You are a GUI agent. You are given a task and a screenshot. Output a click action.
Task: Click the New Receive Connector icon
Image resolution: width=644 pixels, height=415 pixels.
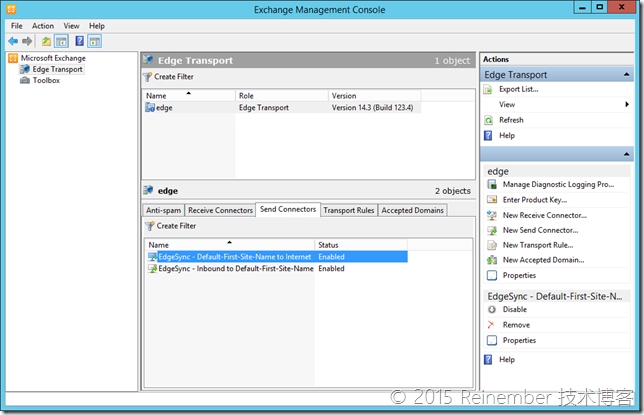[x=492, y=215]
